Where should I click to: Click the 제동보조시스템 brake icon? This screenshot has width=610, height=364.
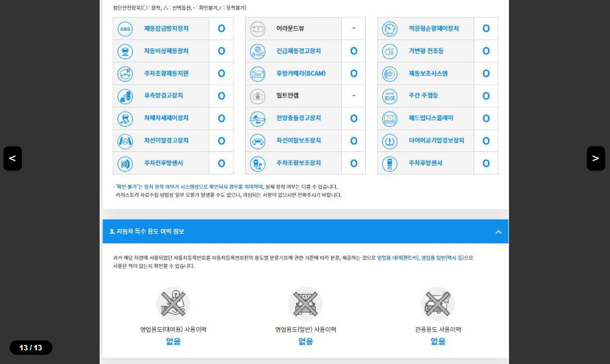(390, 74)
